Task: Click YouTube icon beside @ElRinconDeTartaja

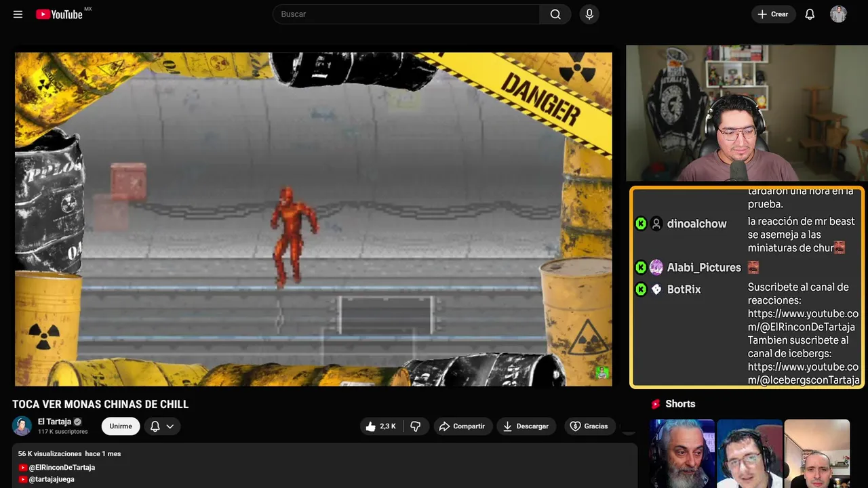Action: (x=23, y=468)
